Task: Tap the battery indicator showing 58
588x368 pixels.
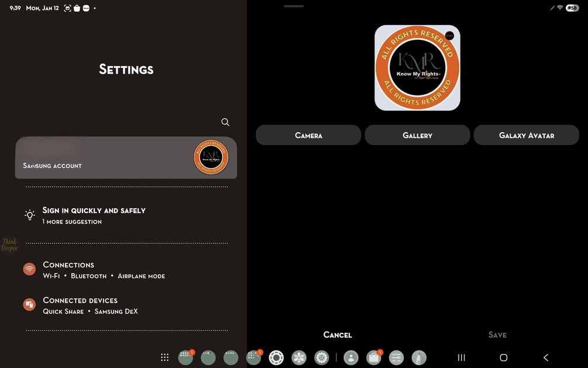Action: coord(572,8)
